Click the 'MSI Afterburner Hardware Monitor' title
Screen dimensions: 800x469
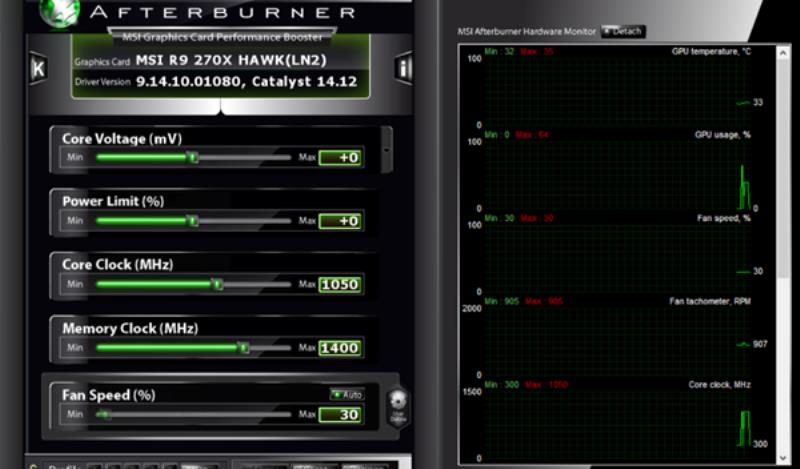527,32
